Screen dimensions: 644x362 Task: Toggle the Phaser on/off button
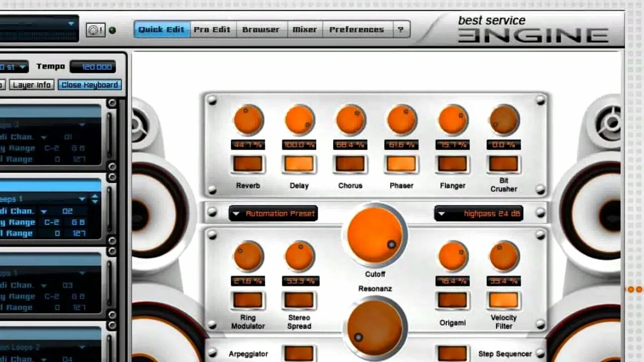point(401,164)
